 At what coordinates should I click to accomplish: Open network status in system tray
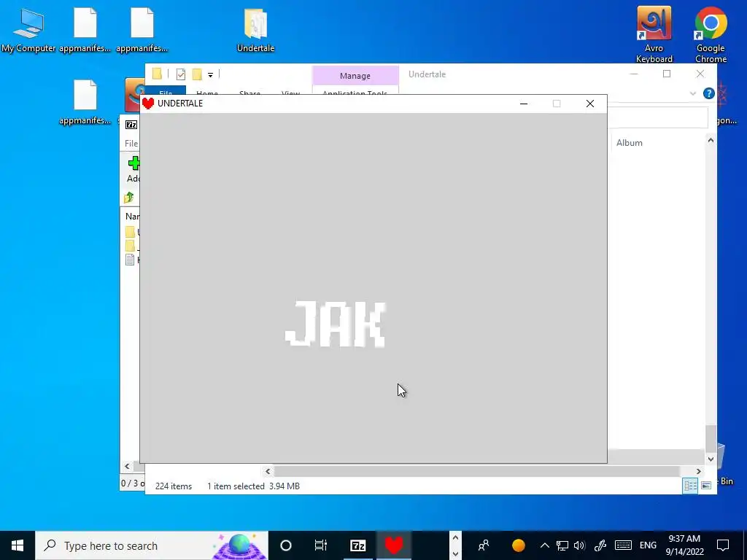coord(562,545)
